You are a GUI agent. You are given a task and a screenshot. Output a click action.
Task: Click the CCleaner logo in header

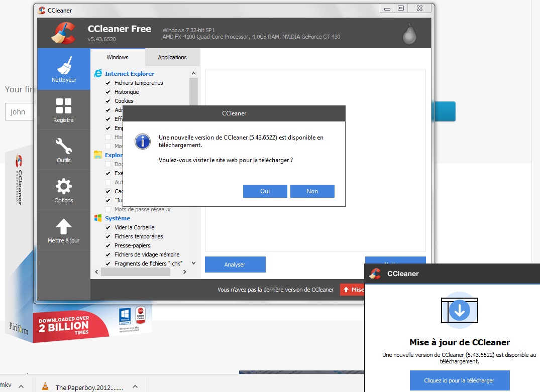click(64, 33)
